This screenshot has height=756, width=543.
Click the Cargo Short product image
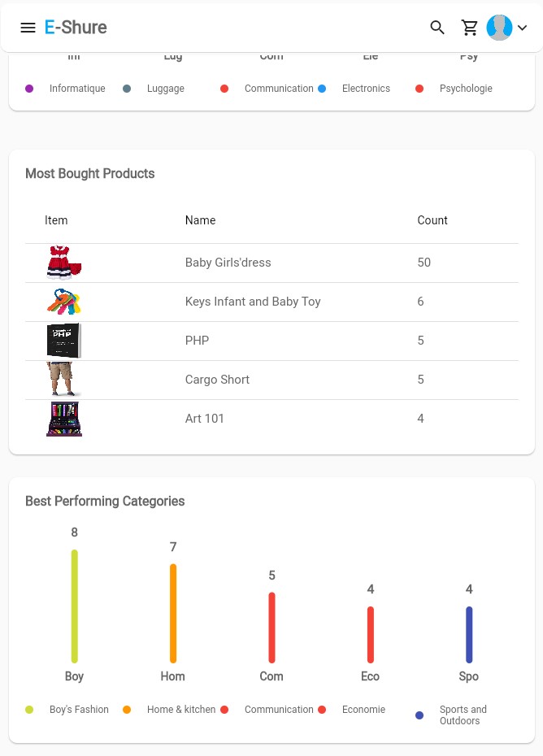(63, 380)
